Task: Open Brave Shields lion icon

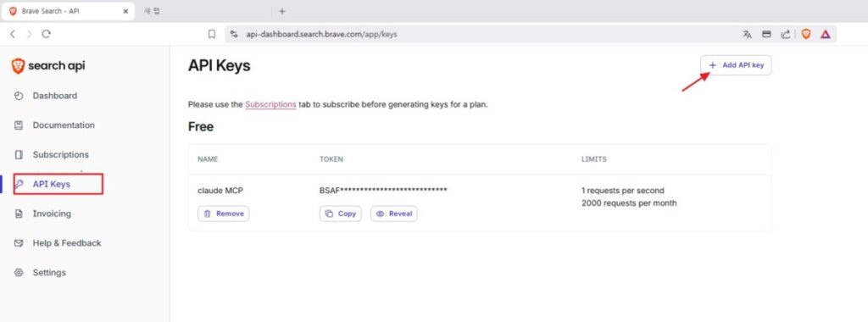Action: tap(806, 34)
